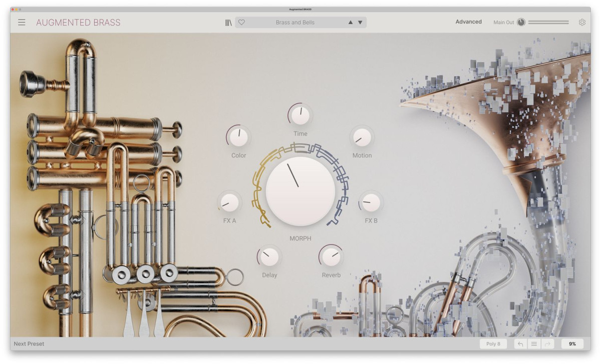Open the Brass and Bells preset name field
Screen dimensions: 601x364
pyautogui.click(x=295, y=23)
